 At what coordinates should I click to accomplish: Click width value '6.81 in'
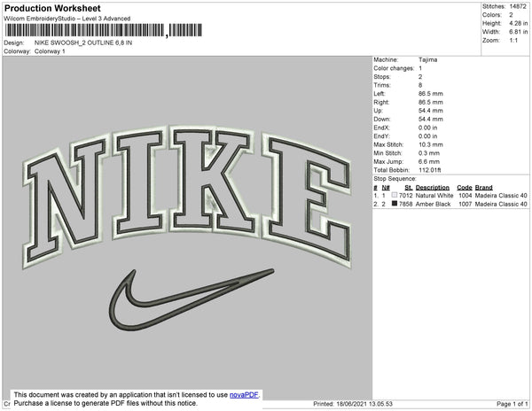tap(518, 32)
